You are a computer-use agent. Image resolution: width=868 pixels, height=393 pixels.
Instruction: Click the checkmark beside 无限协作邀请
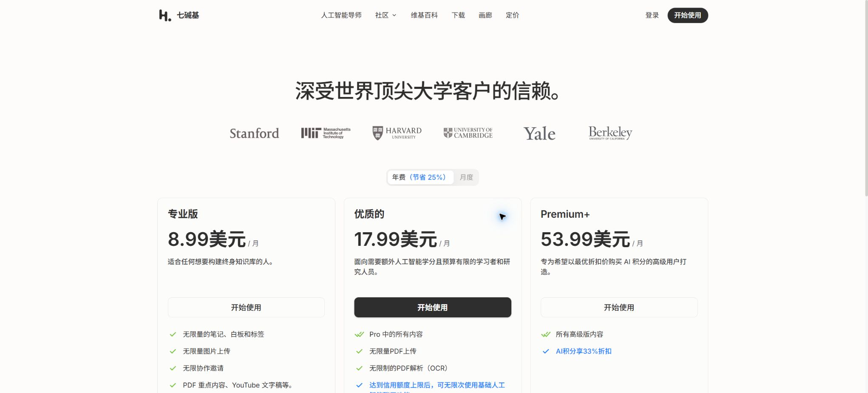tap(173, 368)
